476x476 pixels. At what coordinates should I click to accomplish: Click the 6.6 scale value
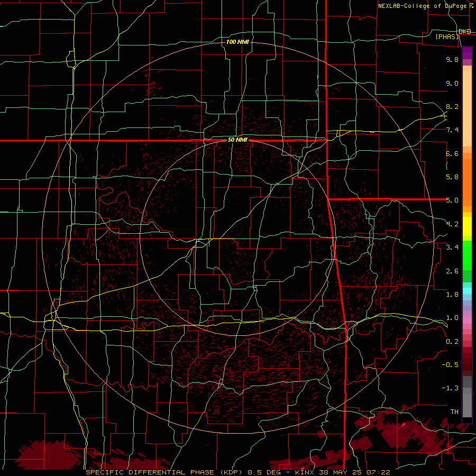pyautogui.click(x=452, y=153)
